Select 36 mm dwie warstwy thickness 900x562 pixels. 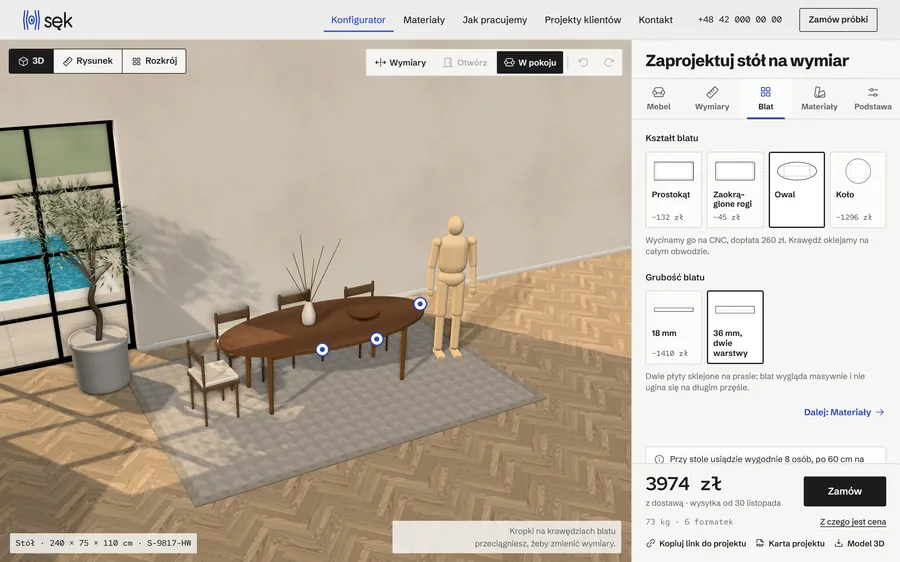(x=735, y=327)
